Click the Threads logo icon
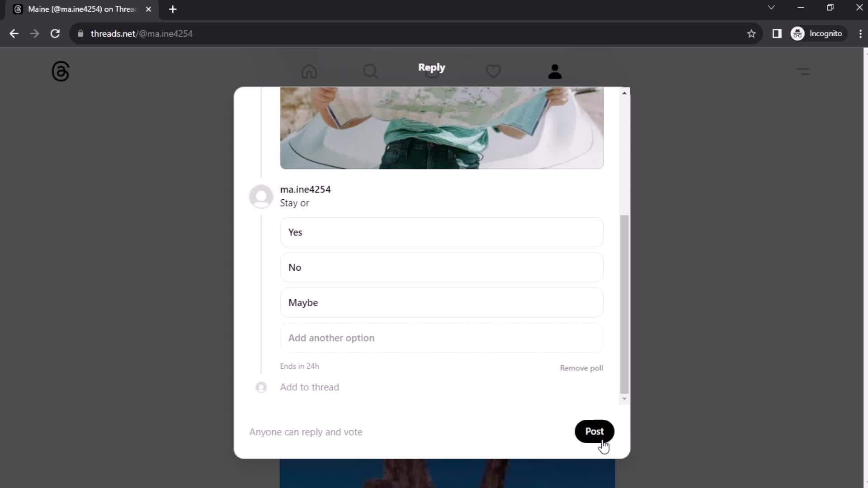The width and height of the screenshot is (868, 488). (60, 71)
